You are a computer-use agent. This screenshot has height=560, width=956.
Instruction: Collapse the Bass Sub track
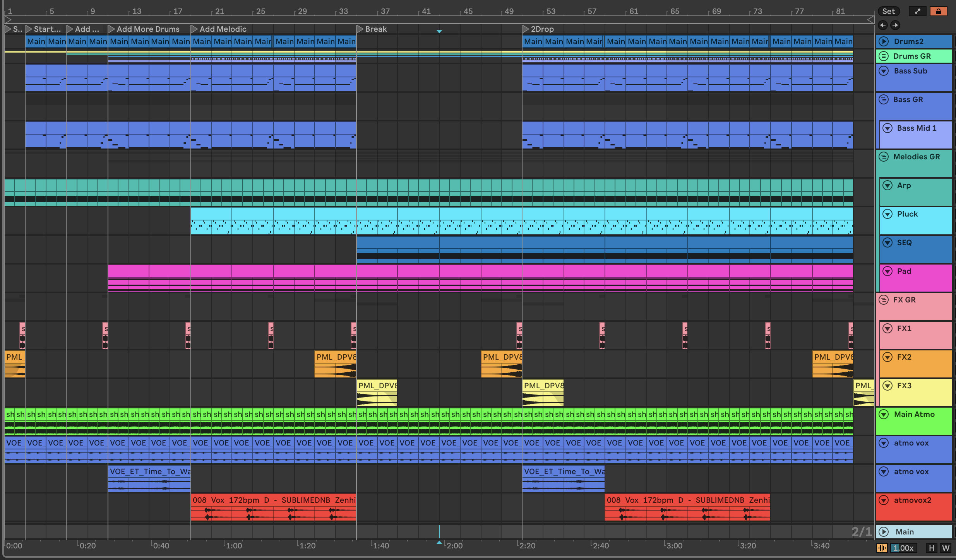click(x=884, y=71)
